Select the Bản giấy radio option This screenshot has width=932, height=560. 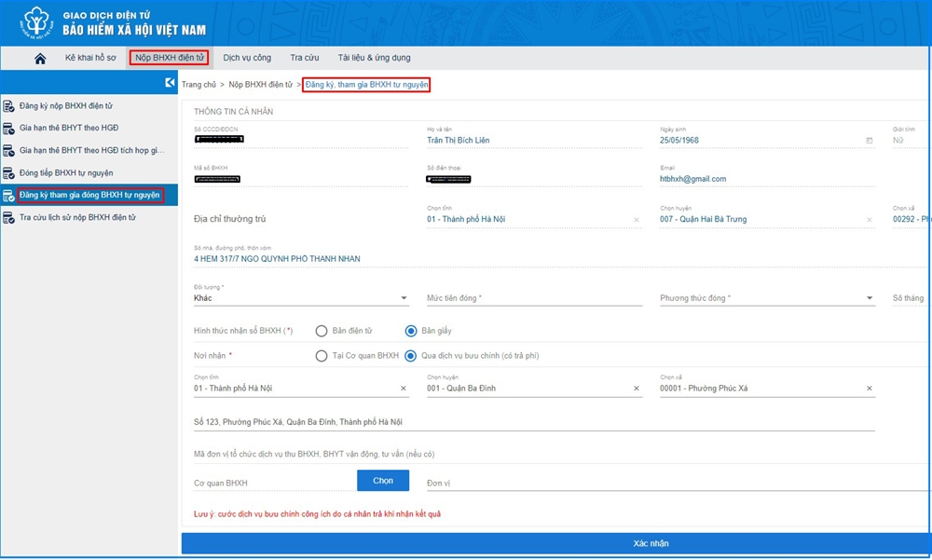click(x=411, y=331)
